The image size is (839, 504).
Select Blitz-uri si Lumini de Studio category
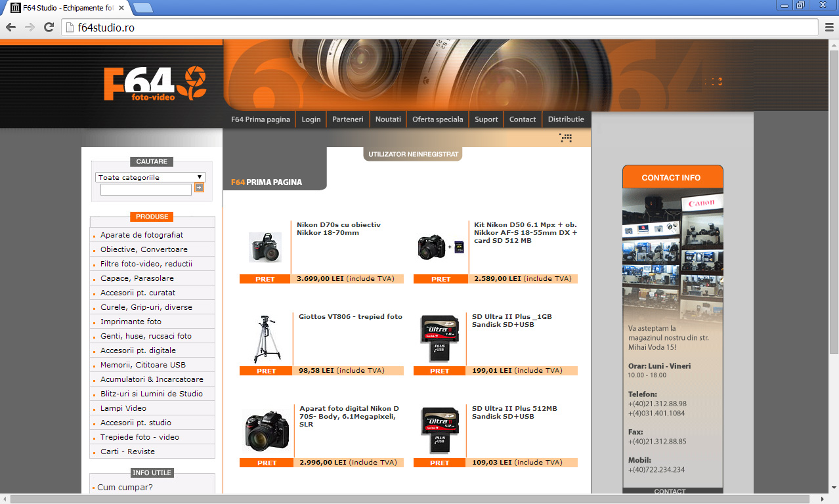click(x=152, y=394)
